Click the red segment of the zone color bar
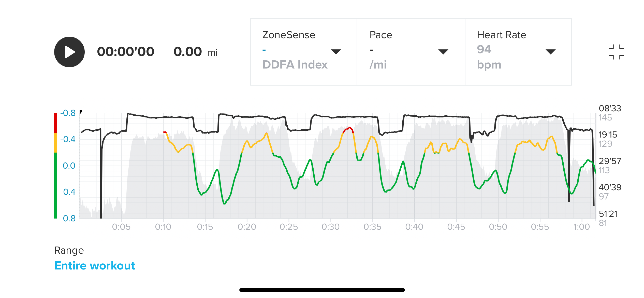The height and width of the screenshot is (298, 644). point(56,123)
